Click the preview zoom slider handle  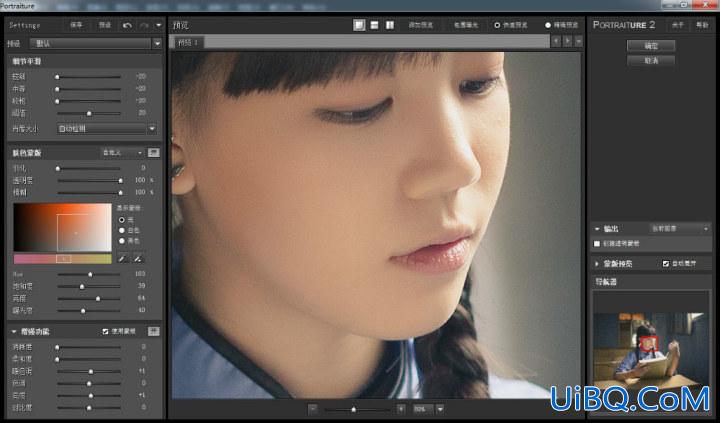[x=354, y=409]
